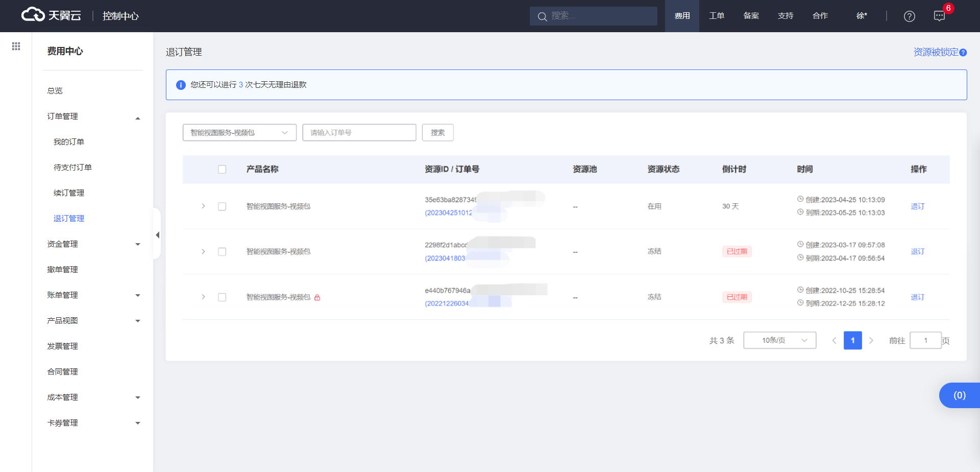Select the checkbox for the 2022-10-25 order row

coord(222,297)
